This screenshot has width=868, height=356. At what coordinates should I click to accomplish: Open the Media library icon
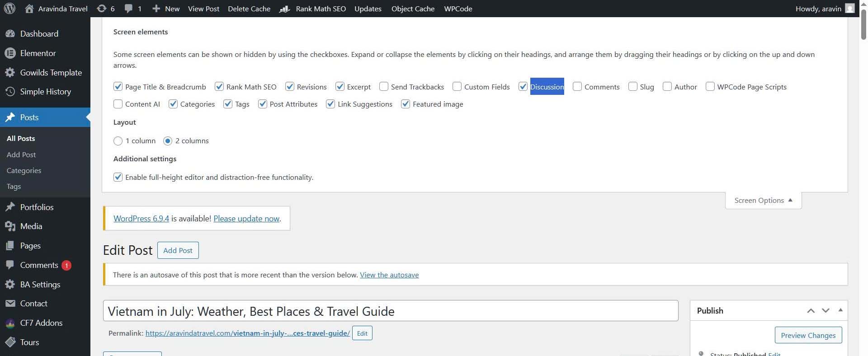pyautogui.click(x=10, y=226)
